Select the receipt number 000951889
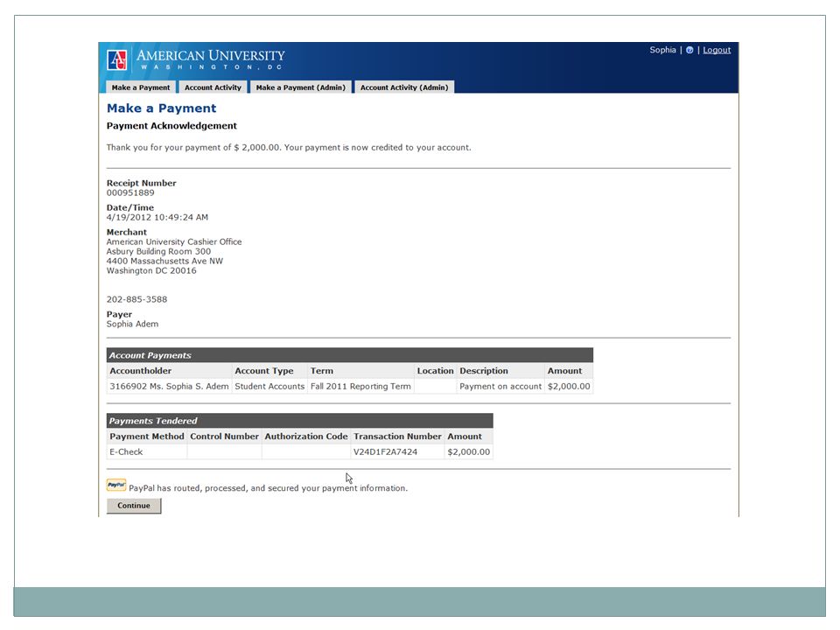Image resolution: width=840 pixels, height=630 pixels. (x=130, y=192)
